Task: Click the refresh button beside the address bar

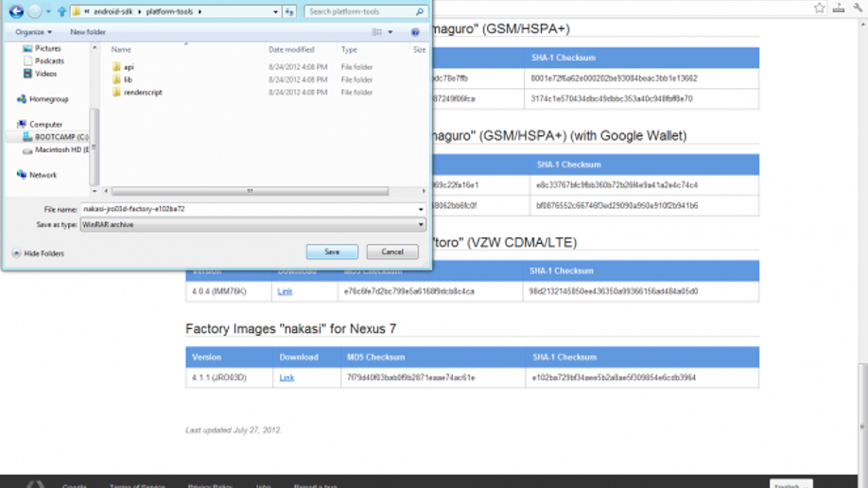Action: tap(290, 12)
